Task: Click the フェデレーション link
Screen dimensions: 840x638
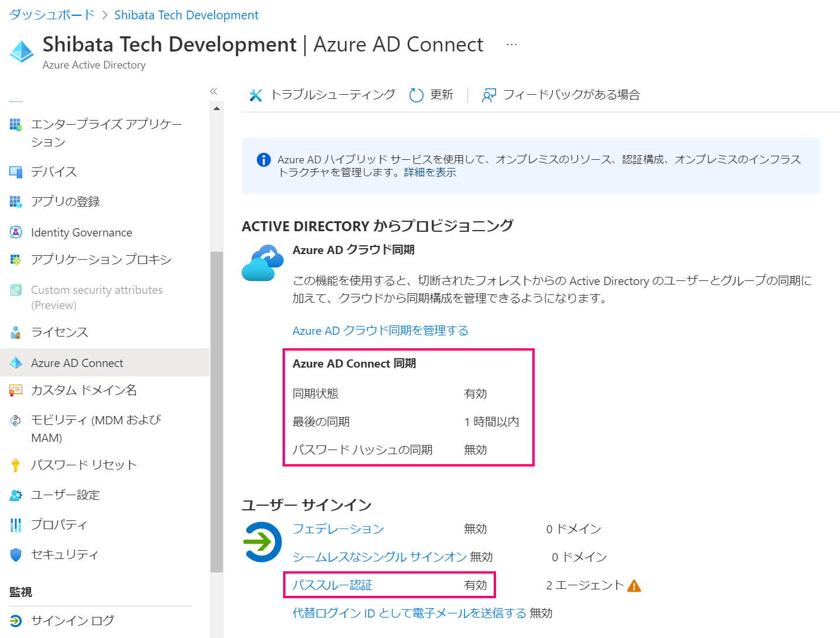Action: [x=338, y=529]
